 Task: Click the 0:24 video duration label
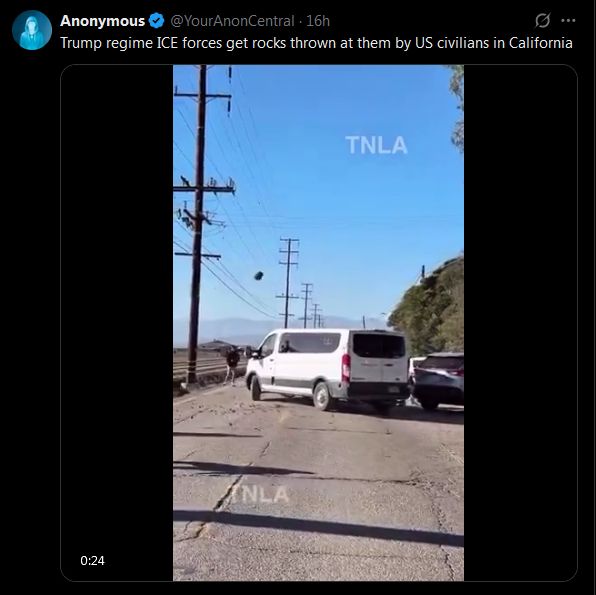pyautogui.click(x=92, y=560)
